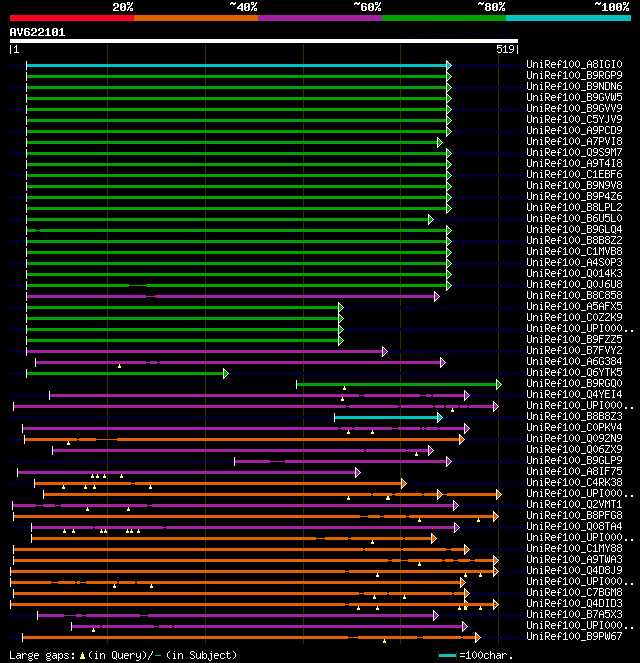Click the yellow gap marker under the A6G384 bar

pyautogui.click(x=120, y=366)
